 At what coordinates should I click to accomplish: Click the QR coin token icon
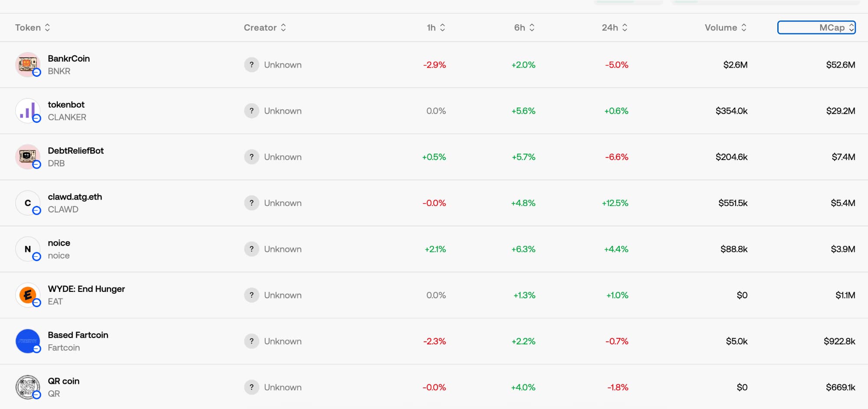[27, 387]
